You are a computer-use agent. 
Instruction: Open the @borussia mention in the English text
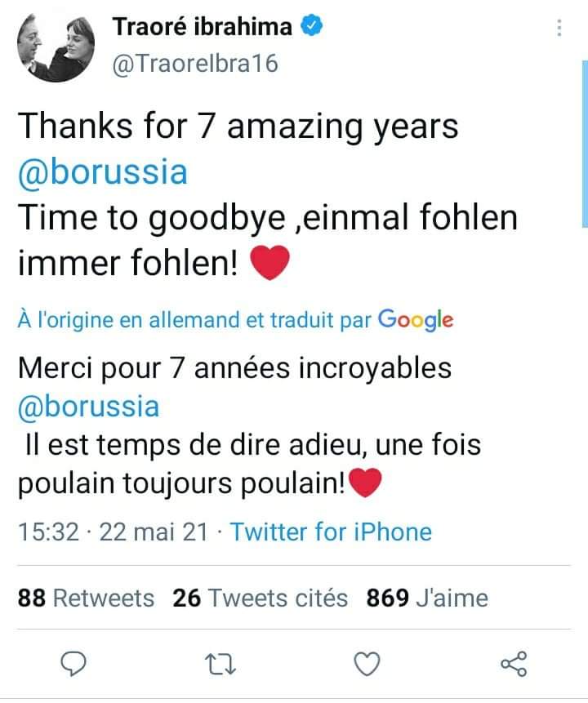click(x=102, y=172)
